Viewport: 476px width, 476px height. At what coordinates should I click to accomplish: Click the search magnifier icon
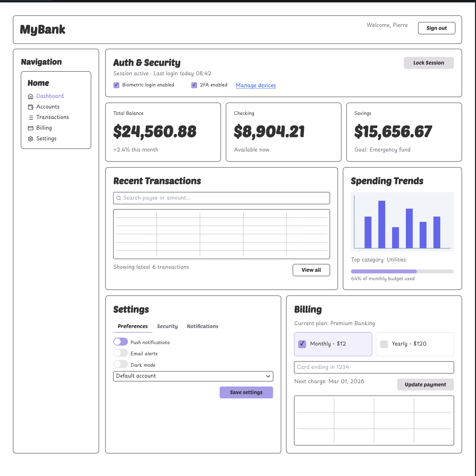tap(118, 198)
